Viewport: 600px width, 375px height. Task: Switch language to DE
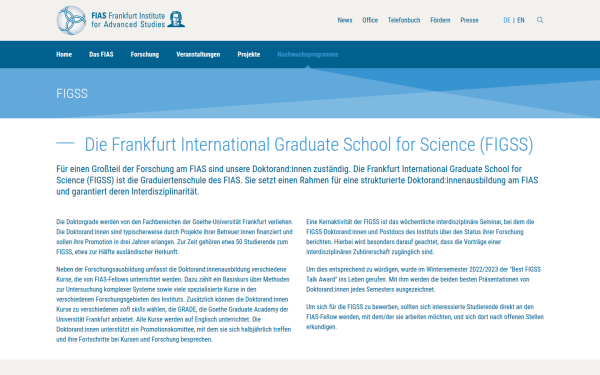[x=507, y=20]
